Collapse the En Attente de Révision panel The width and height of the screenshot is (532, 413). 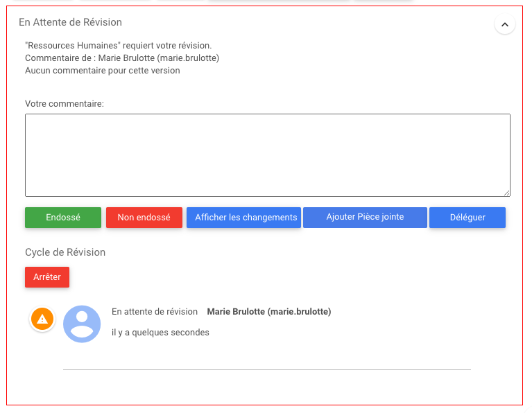[504, 24]
